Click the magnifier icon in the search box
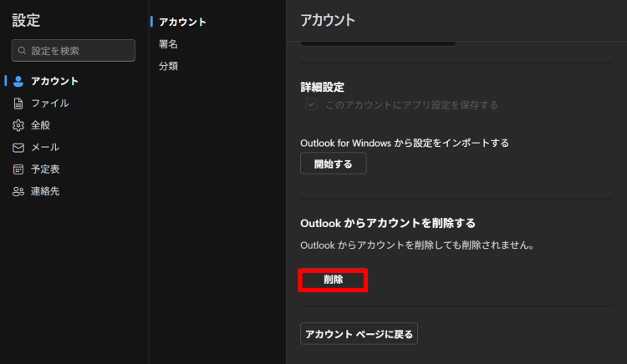 click(x=22, y=50)
